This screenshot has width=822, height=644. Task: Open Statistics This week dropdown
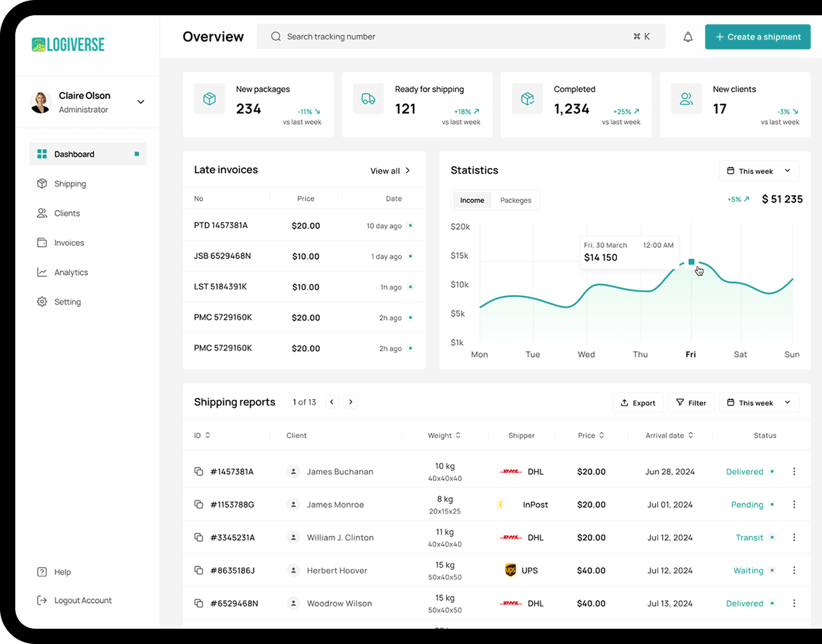[x=758, y=171]
